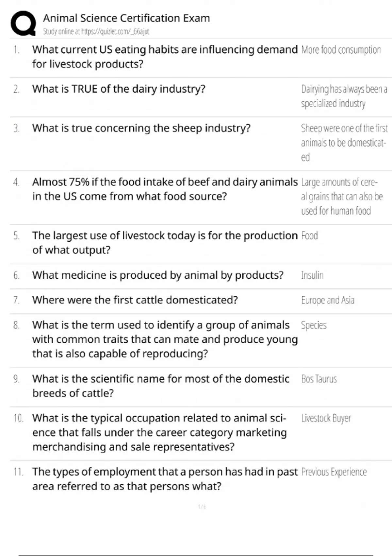
Task: Click the 'Food' answer for question 5
Action: (x=309, y=236)
